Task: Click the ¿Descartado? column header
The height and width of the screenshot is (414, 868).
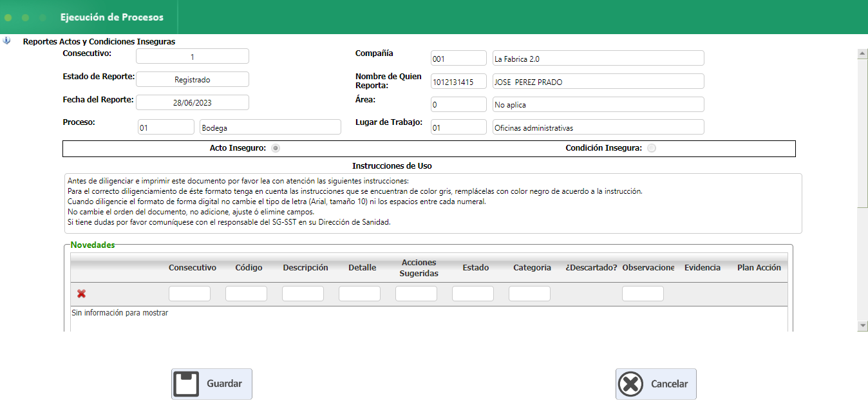Action: [591, 267]
